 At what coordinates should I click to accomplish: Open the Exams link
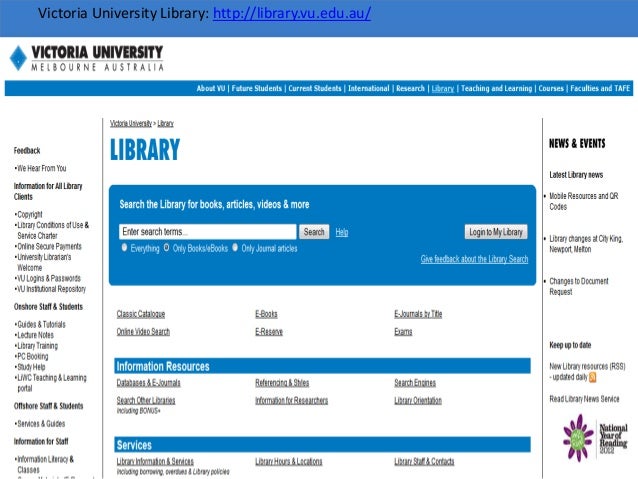coord(403,332)
